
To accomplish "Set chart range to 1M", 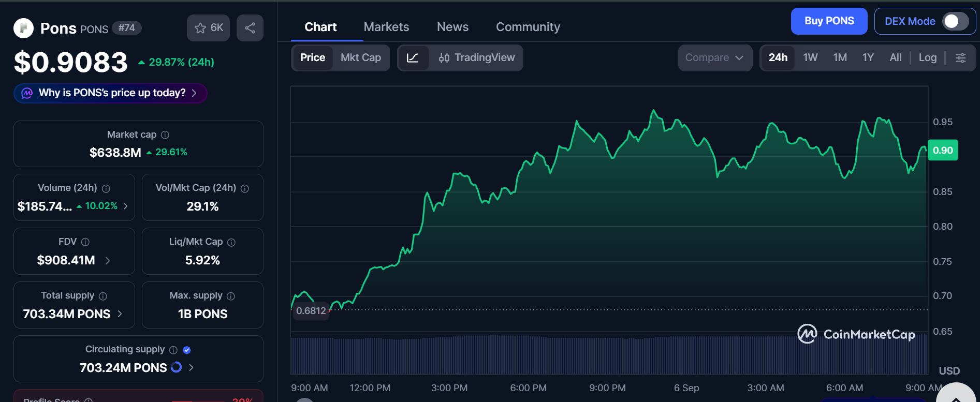I will tap(840, 58).
